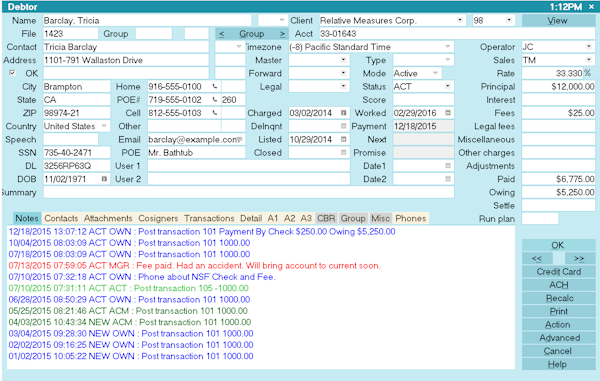
Task: Click the SSN field 735-40-2471
Action: (77, 153)
